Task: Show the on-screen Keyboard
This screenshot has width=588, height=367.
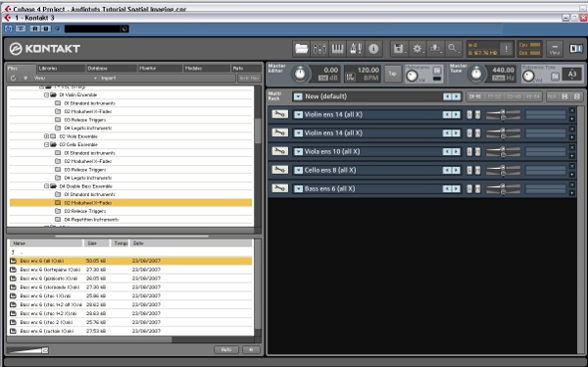Action: (337, 49)
